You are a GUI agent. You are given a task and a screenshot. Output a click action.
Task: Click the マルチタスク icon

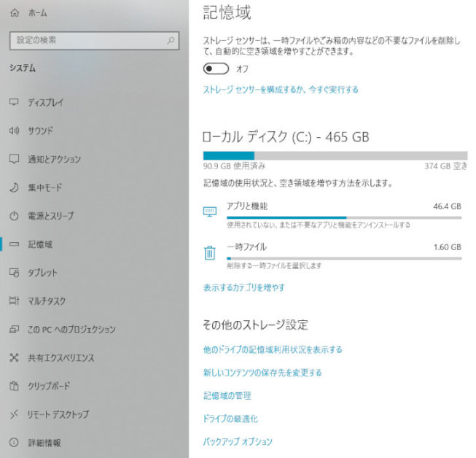click(x=14, y=301)
